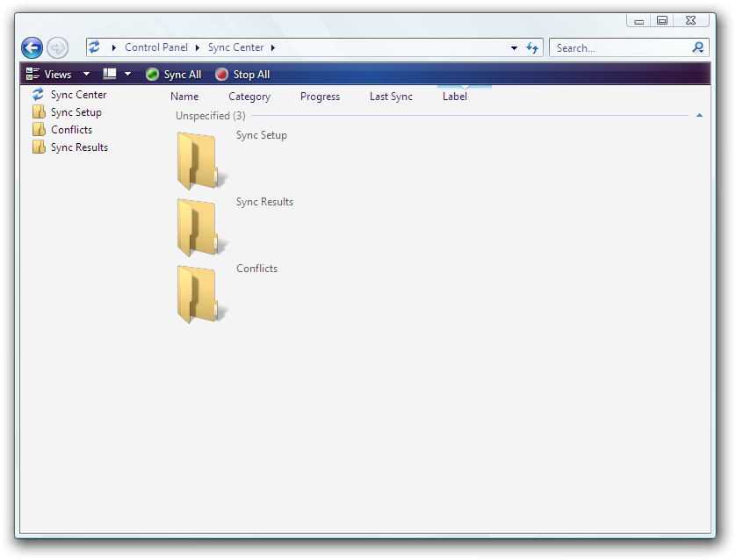Click the search magnifier icon
The width and height of the screenshot is (736, 560).
coord(698,47)
